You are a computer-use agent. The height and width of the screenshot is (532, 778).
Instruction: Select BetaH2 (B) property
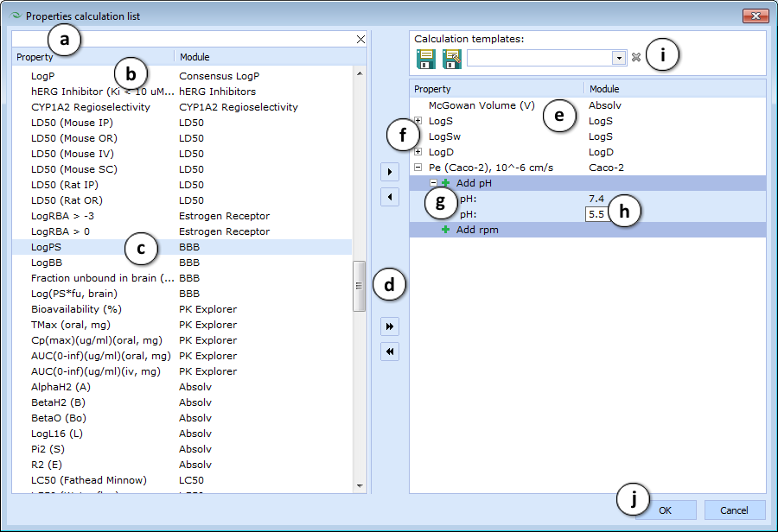point(182,402)
